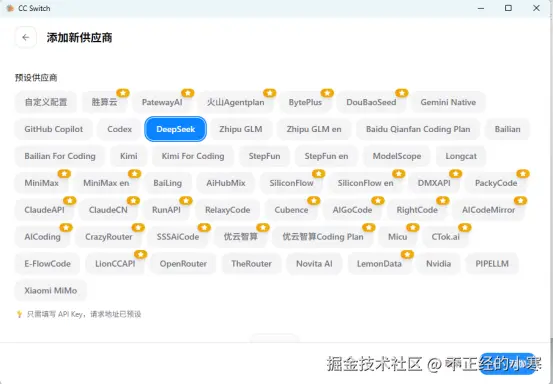Image resolution: width=554 pixels, height=385 pixels.
Task: Select Novita AI preset
Action: pyautogui.click(x=314, y=263)
